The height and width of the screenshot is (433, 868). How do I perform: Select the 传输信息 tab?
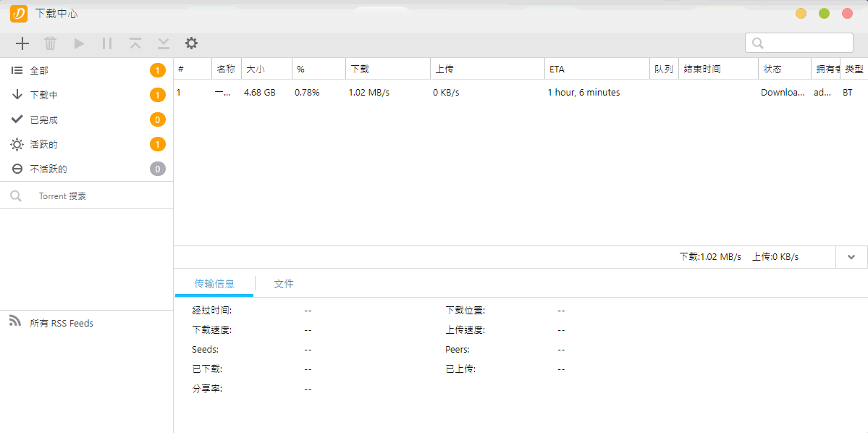click(214, 284)
